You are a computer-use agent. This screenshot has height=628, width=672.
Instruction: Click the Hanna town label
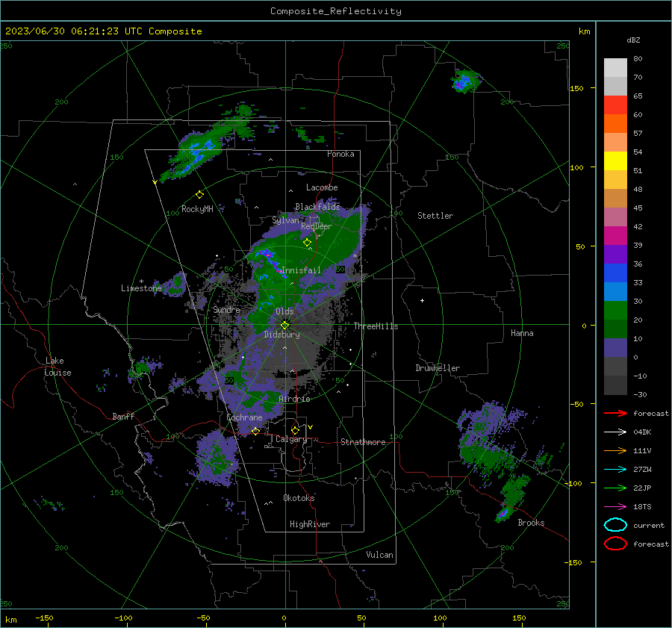[522, 333]
